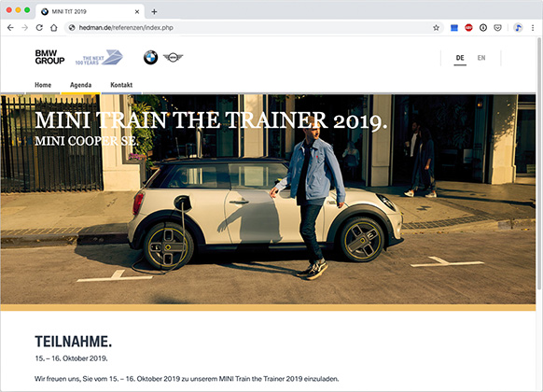Go to the Kontakt navigation item
This screenshot has width=543, height=392.
121,85
